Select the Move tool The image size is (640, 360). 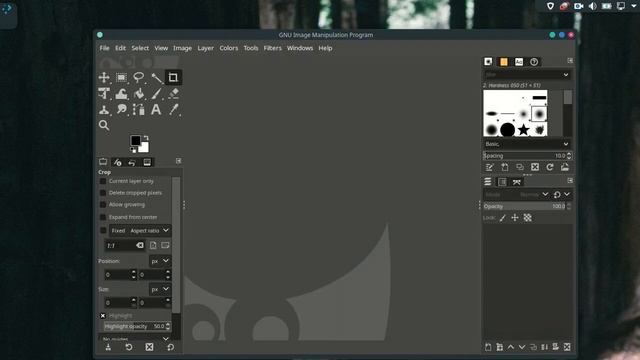pos(104,78)
